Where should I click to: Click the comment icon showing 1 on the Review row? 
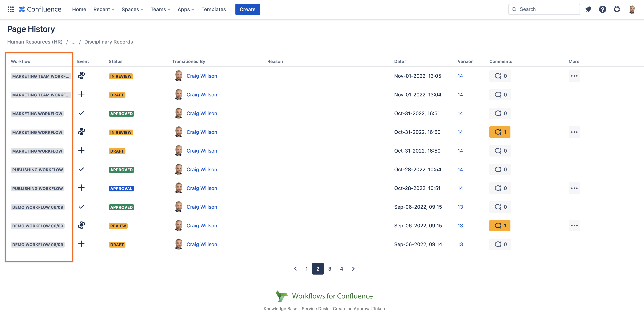coord(500,225)
